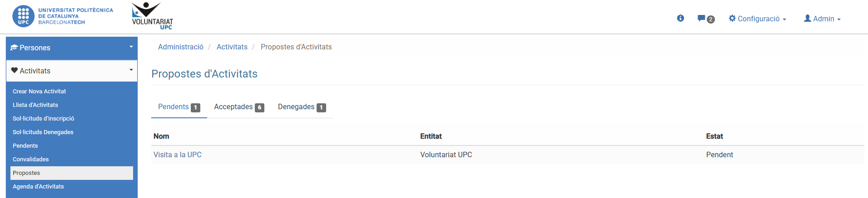The width and height of the screenshot is (868, 198).
Task: Switch to the Acceptades tab
Action: 239,107
